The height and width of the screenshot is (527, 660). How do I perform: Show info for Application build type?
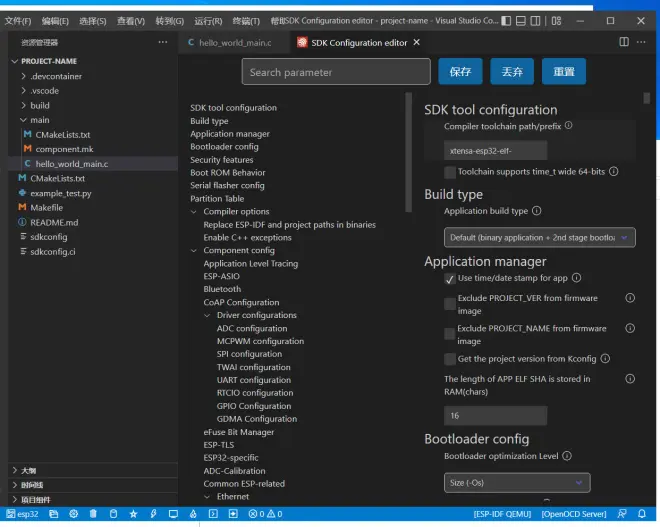[537, 210]
